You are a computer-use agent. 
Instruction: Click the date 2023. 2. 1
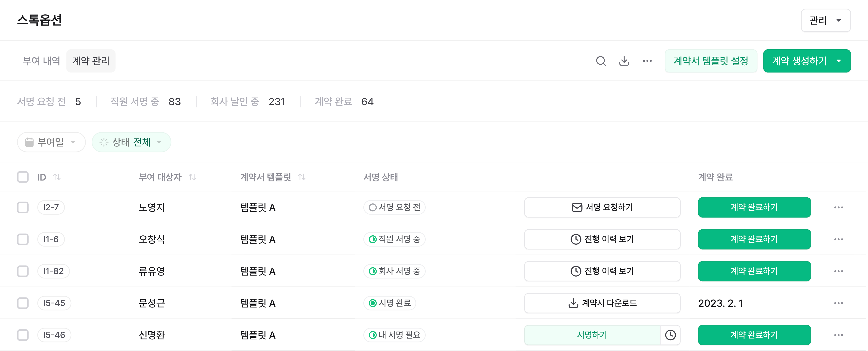[720, 303]
